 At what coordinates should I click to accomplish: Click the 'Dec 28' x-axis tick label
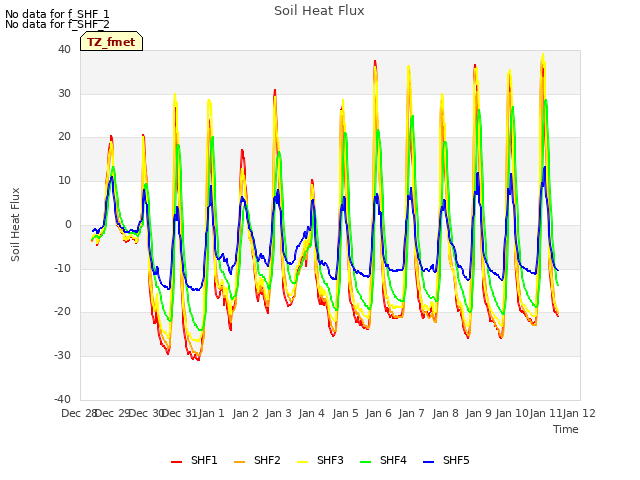click(x=78, y=413)
